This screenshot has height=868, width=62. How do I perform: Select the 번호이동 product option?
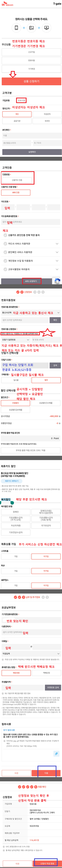click(x=31, y=60)
